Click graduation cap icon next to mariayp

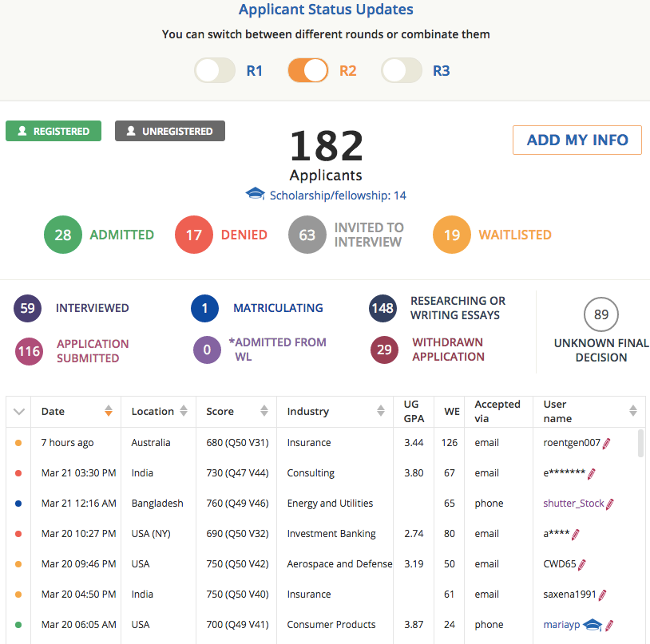click(592, 625)
